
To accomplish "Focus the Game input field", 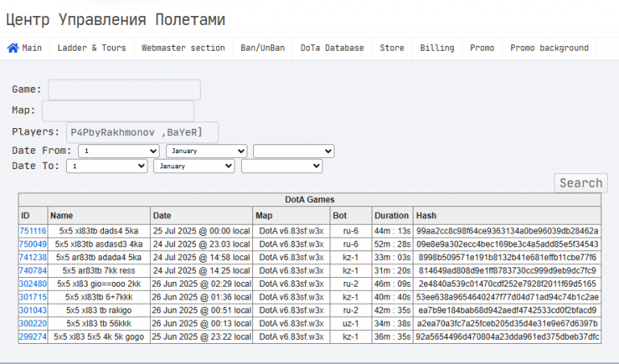I will click(x=124, y=89).
